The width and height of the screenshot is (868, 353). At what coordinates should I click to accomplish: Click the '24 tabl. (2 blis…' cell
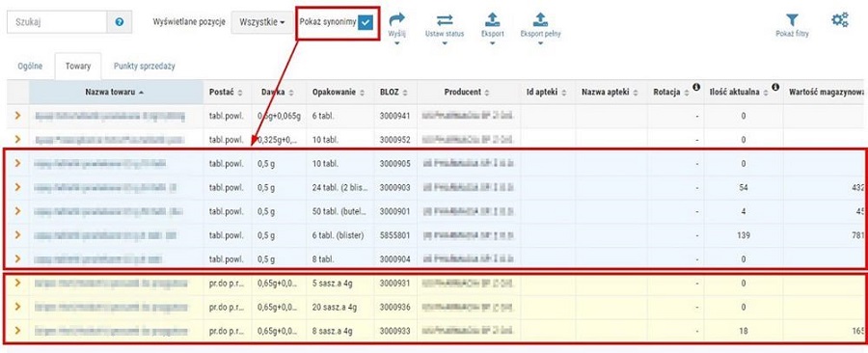click(339, 187)
